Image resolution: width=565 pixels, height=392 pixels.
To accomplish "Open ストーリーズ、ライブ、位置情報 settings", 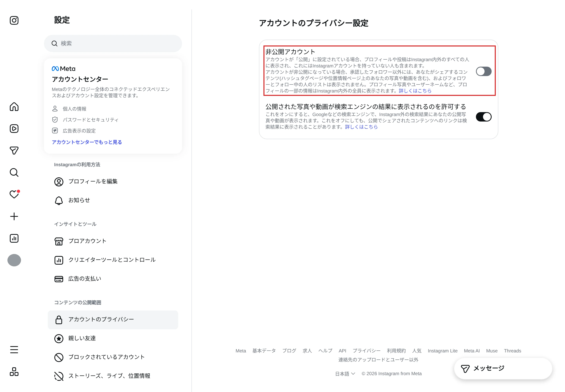I will 113,376.
